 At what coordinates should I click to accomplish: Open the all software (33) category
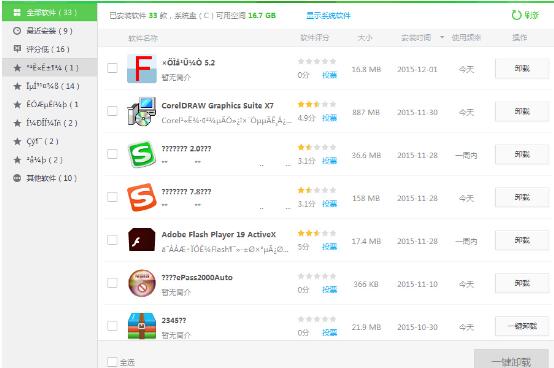(x=49, y=12)
